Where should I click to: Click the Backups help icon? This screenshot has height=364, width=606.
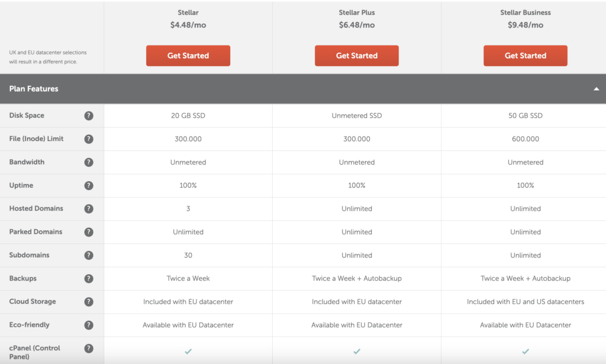coord(89,278)
